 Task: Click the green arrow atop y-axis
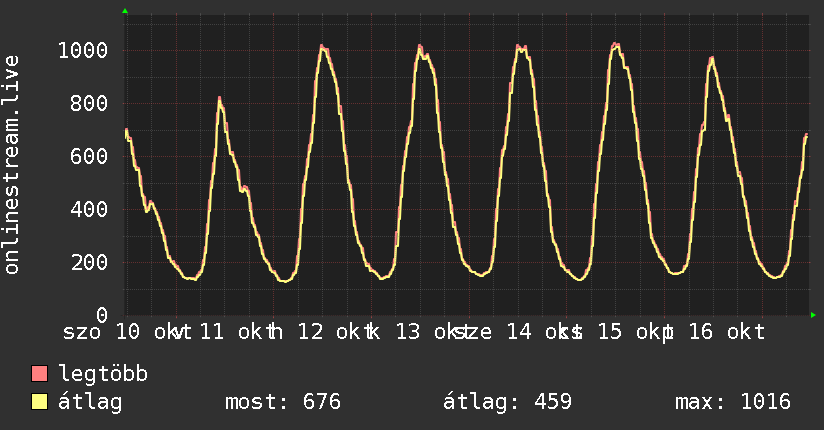pyautogui.click(x=125, y=11)
